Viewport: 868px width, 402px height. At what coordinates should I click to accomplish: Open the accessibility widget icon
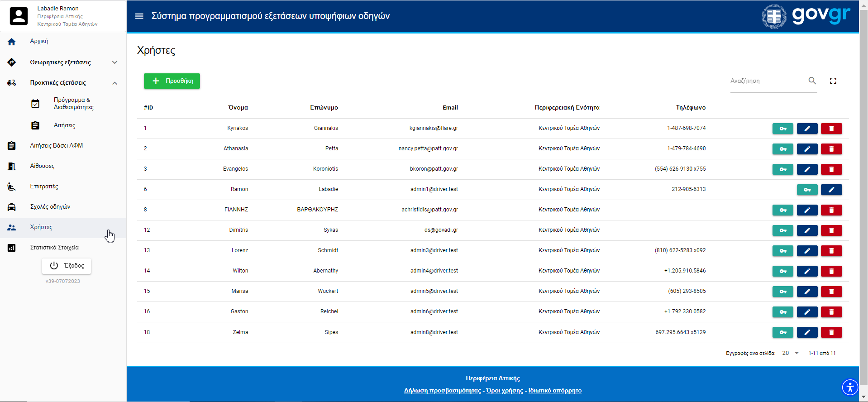point(850,388)
